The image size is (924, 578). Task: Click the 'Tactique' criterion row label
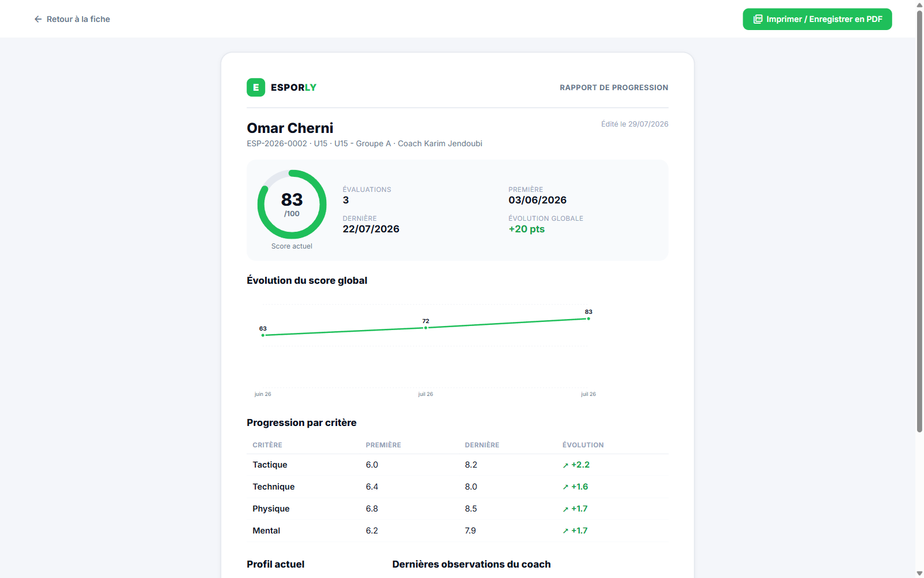tap(270, 465)
